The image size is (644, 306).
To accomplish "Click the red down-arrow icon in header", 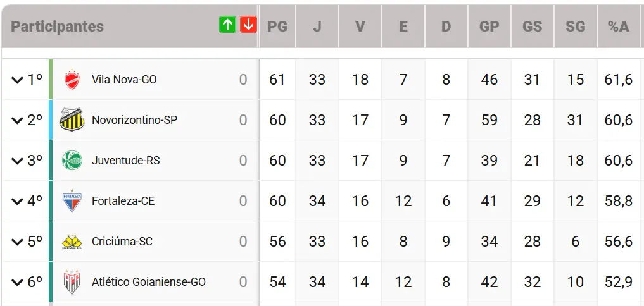I will click(248, 25).
